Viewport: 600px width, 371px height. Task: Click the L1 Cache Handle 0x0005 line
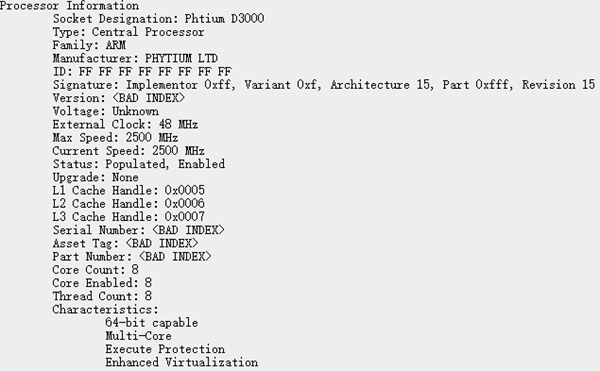(x=129, y=190)
